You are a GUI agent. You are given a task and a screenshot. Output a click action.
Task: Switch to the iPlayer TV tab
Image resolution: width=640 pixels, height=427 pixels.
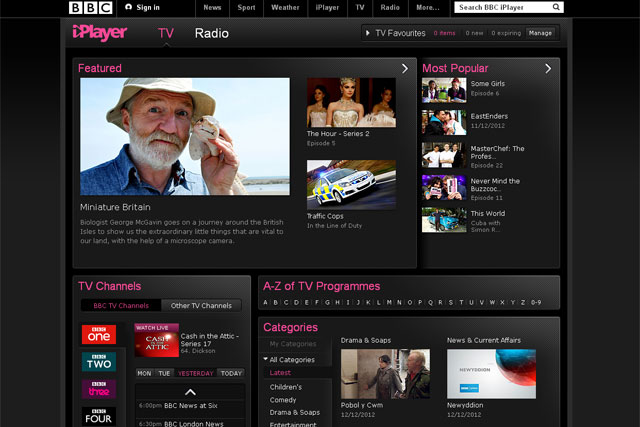click(x=166, y=33)
